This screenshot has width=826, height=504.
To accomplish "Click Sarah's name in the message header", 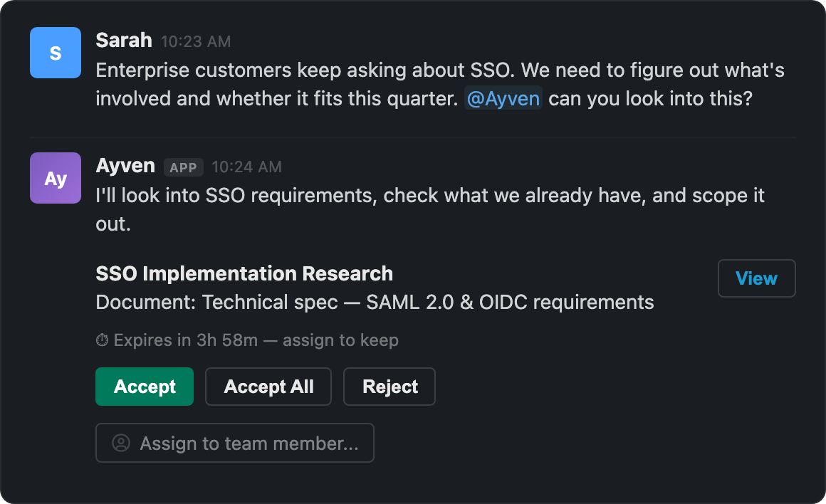I will click(124, 41).
